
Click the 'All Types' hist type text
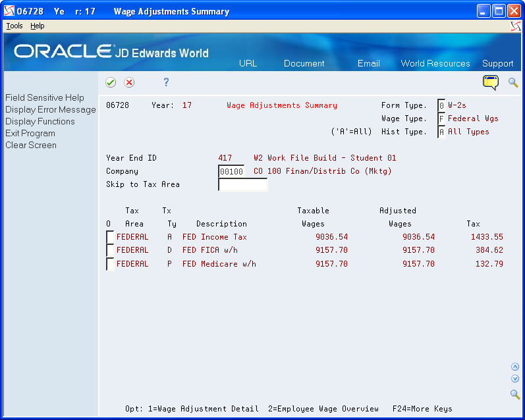click(x=468, y=132)
